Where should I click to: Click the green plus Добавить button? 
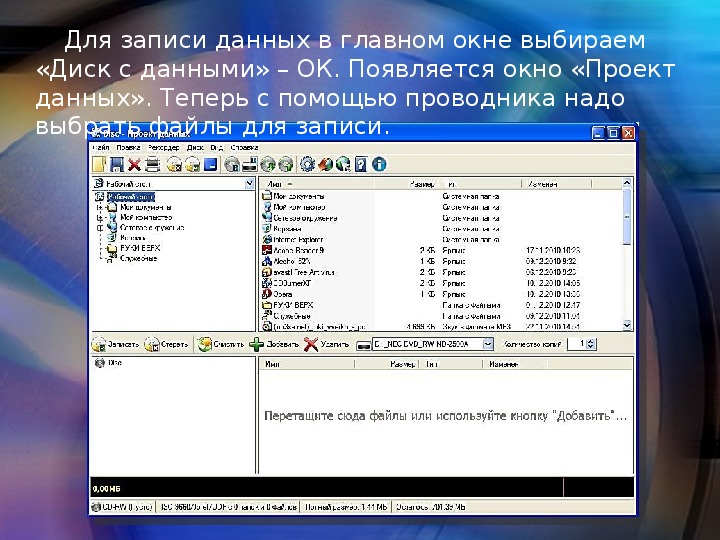[274, 344]
